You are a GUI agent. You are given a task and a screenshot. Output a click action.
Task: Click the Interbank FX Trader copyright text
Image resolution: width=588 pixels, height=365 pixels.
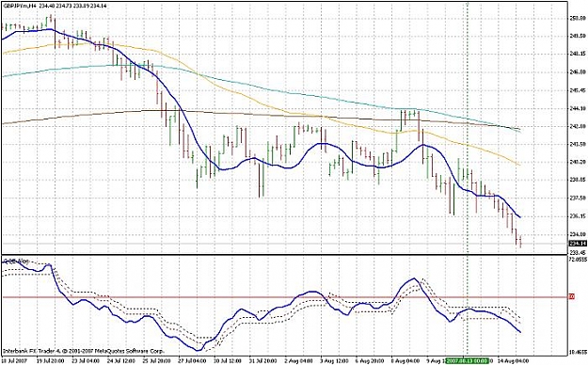click(84, 352)
